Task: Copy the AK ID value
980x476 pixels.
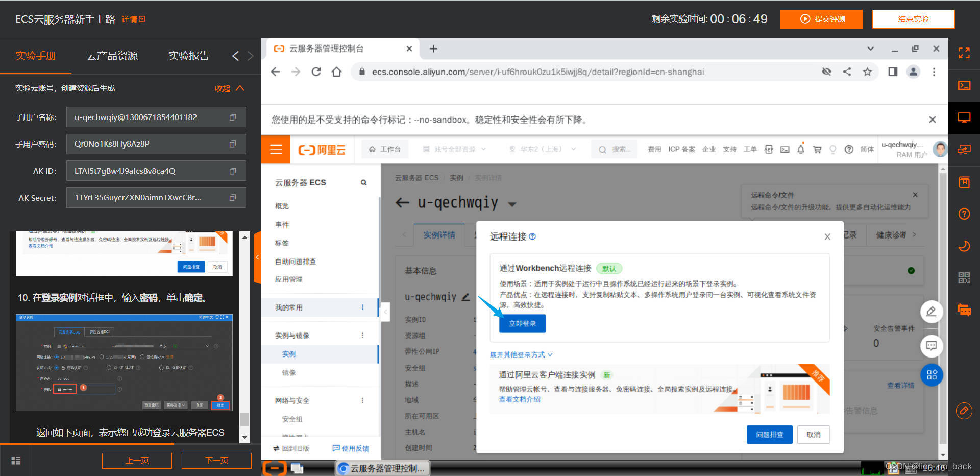Action: click(232, 171)
